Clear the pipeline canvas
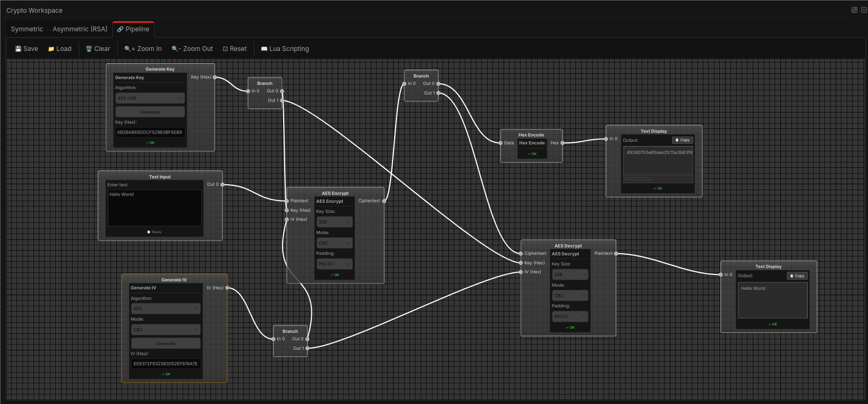The height and width of the screenshot is (404, 868). [98, 49]
